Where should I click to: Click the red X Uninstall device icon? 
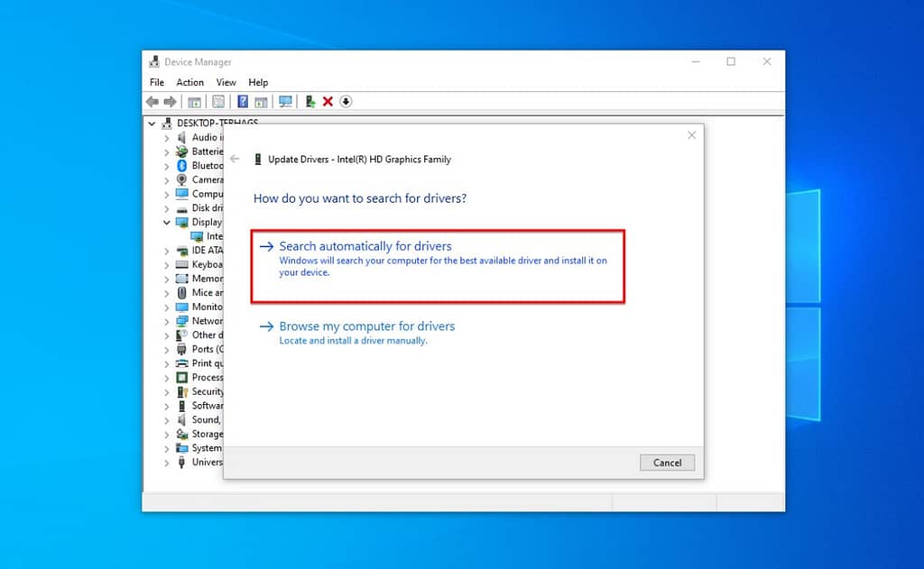[x=328, y=102]
